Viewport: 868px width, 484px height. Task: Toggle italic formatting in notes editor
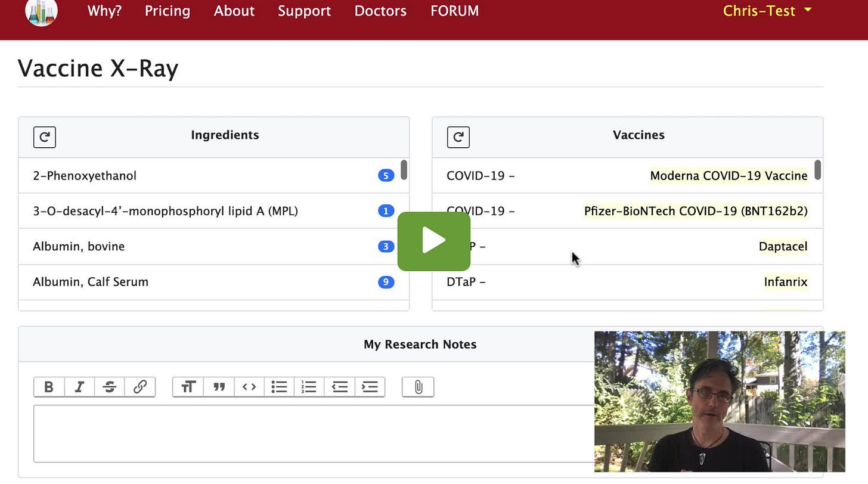click(79, 387)
